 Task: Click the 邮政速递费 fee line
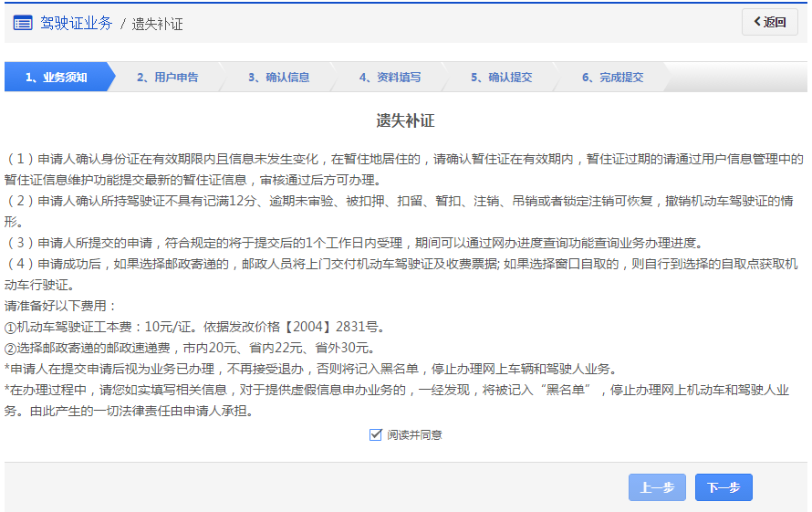pos(190,348)
